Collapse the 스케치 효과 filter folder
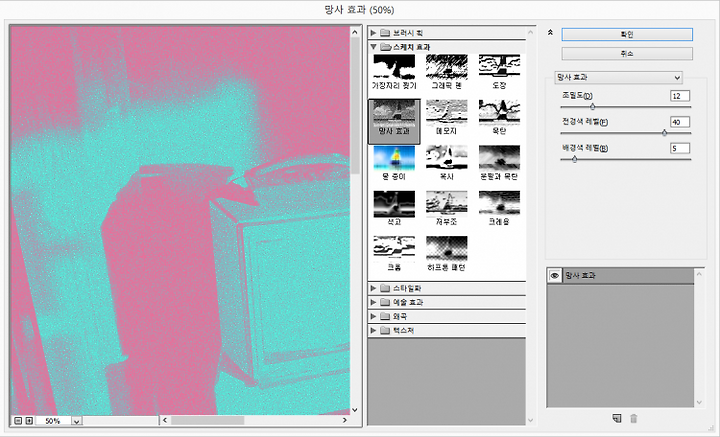The image size is (720, 437). coord(373,47)
